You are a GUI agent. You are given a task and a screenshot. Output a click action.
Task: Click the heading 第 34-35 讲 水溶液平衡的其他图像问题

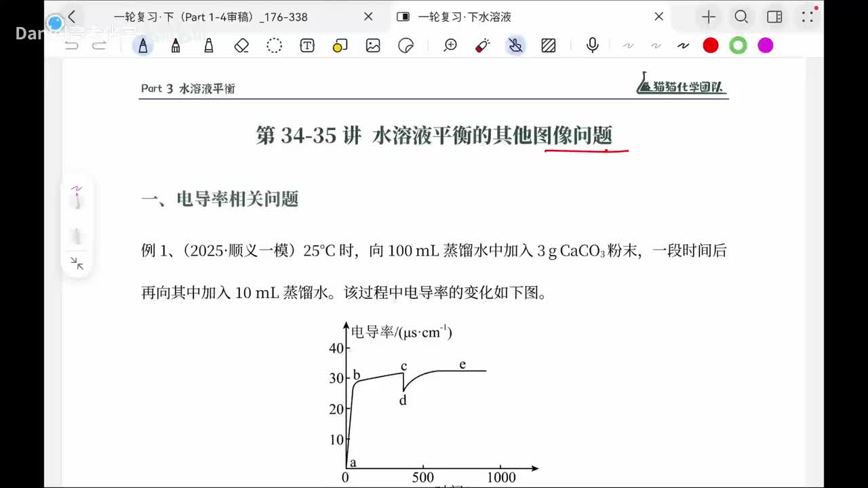pyautogui.click(x=434, y=135)
